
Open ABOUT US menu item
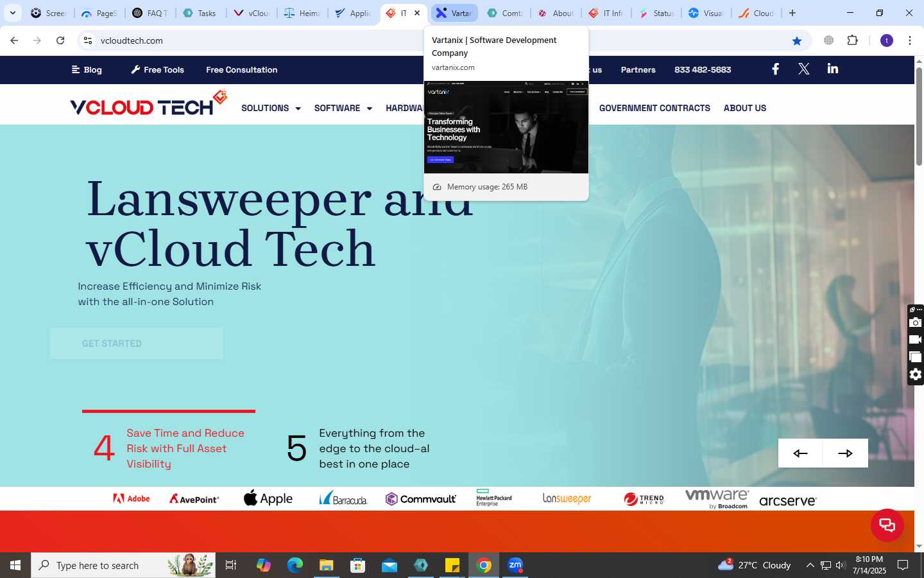[745, 109]
